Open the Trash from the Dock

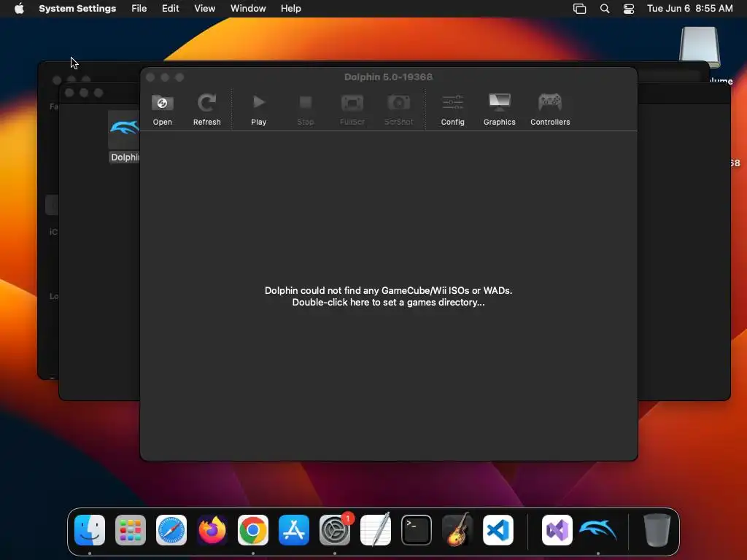657,530
